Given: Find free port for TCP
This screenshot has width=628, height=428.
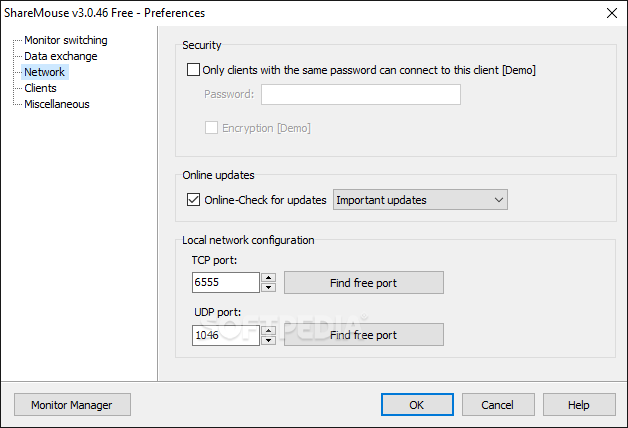Looking at the screenshot, I should point(364,283).
